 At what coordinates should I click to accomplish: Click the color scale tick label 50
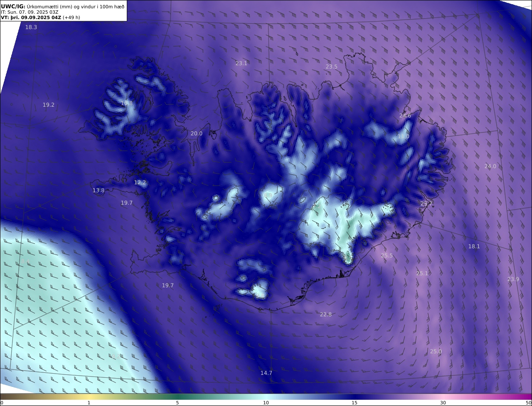[x=529, y=403]
